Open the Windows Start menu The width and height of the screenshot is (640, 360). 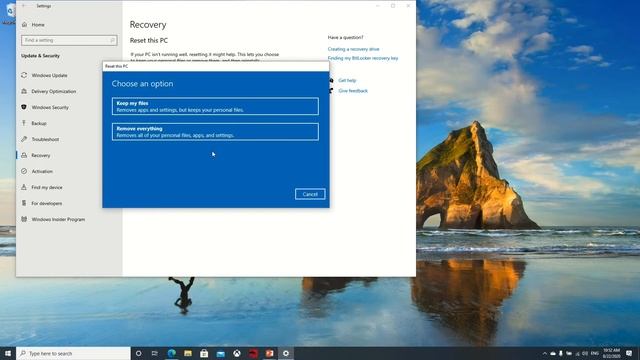(x=8, y=353)
